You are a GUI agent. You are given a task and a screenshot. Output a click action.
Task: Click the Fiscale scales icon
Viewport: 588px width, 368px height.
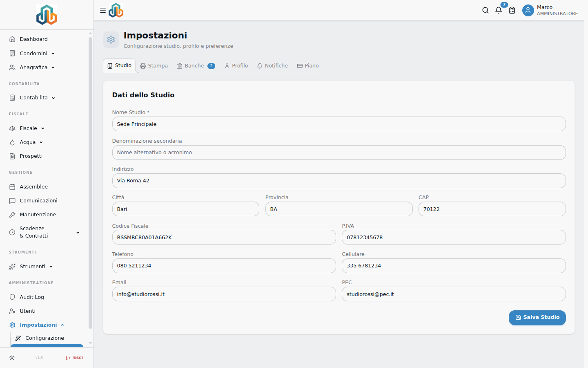click(12, 128)
